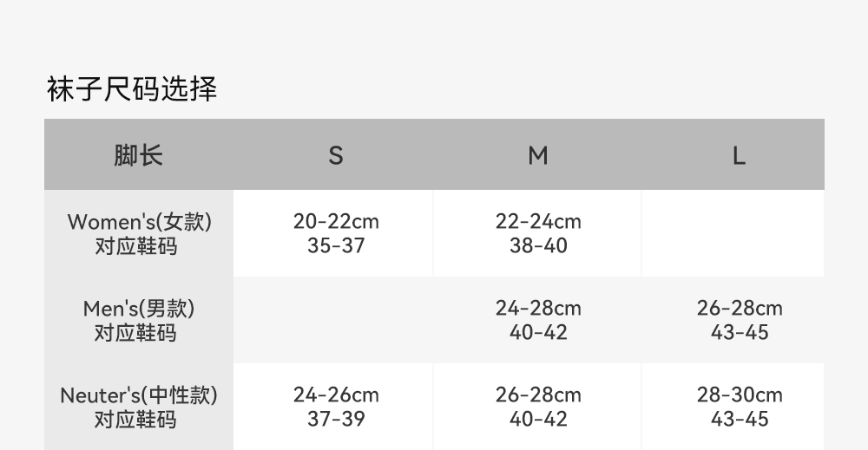Click the 袜子尺码选择 title text

click(x=131, y=89)
